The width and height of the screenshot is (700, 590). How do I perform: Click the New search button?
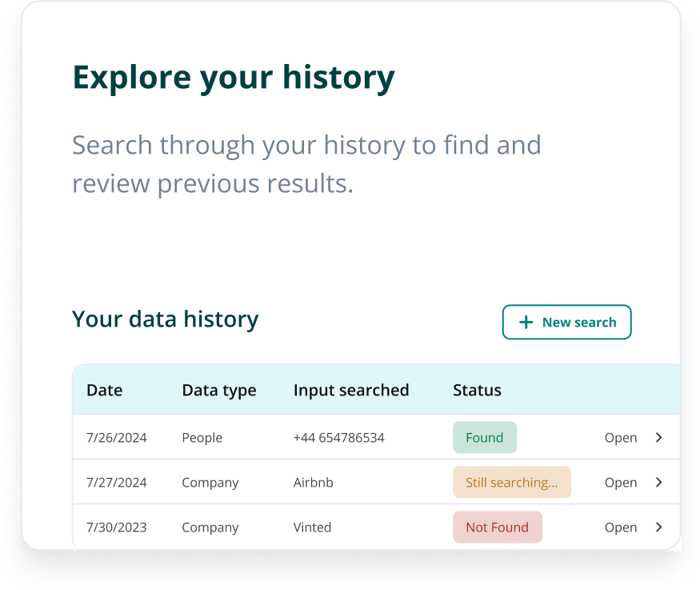coord(566,322)
